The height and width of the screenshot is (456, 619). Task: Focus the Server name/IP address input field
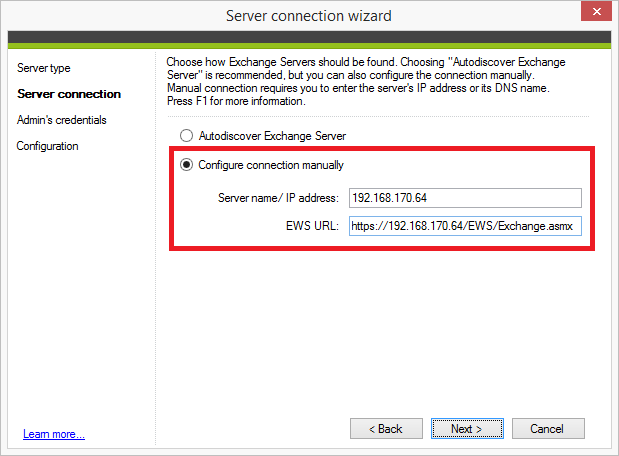(x=465, y=198)
